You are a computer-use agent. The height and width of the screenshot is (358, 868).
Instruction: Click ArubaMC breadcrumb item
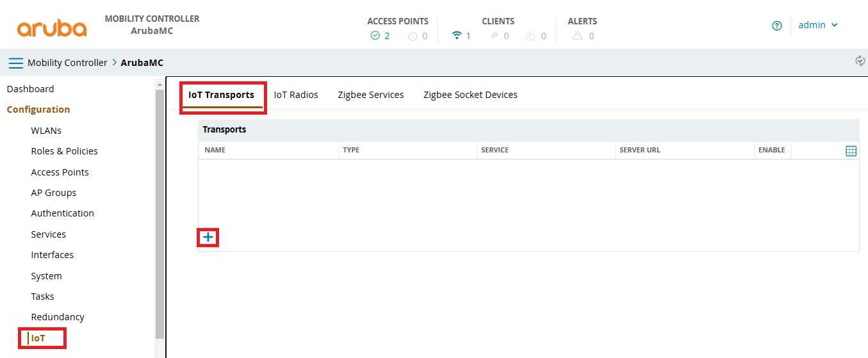point(142,63)
